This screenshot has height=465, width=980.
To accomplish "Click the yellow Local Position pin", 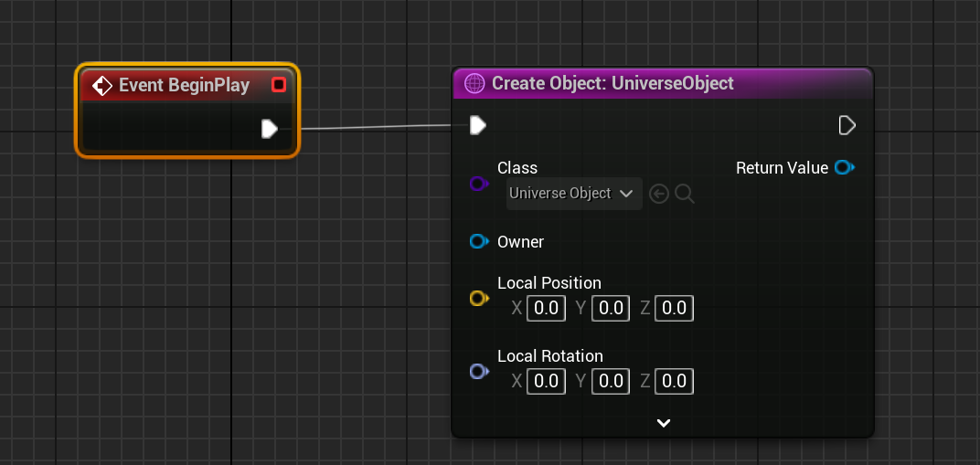I will 478,298.
